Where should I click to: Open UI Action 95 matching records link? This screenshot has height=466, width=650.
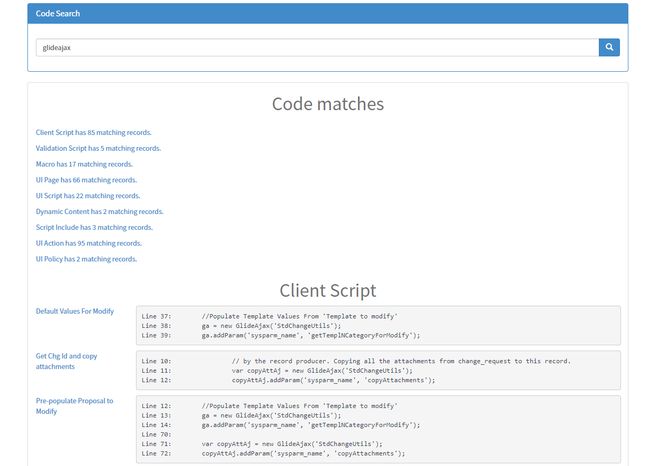[x=89, y=243]
